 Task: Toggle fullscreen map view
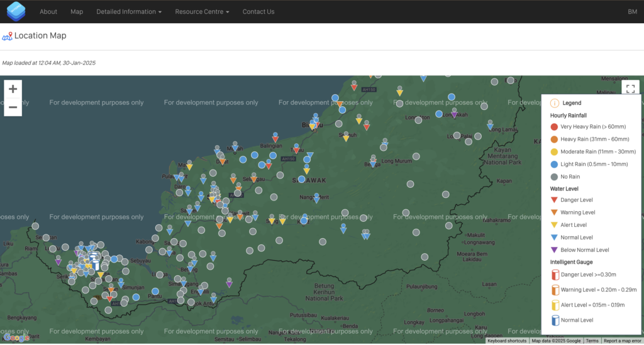(630, 88)
